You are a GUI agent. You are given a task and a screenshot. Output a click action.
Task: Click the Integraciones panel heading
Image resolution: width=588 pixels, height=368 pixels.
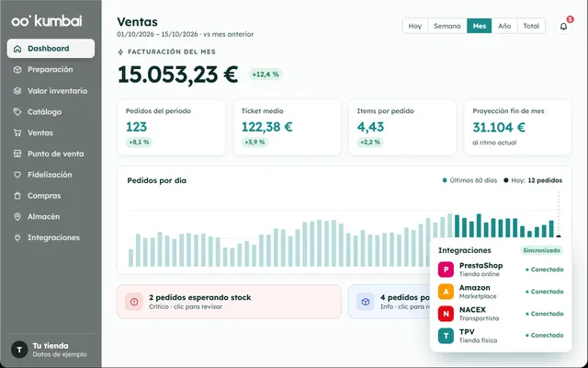[465, 250]
